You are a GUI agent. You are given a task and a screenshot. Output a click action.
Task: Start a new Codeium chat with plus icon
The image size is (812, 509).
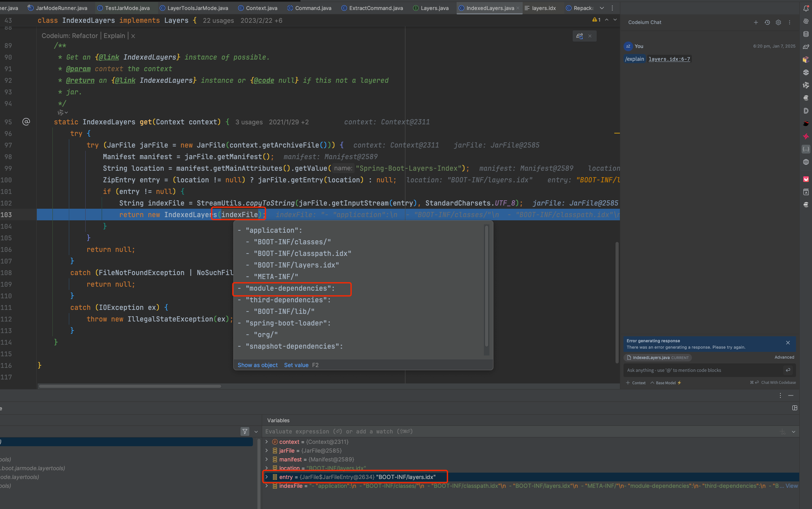tap(756, 22)
